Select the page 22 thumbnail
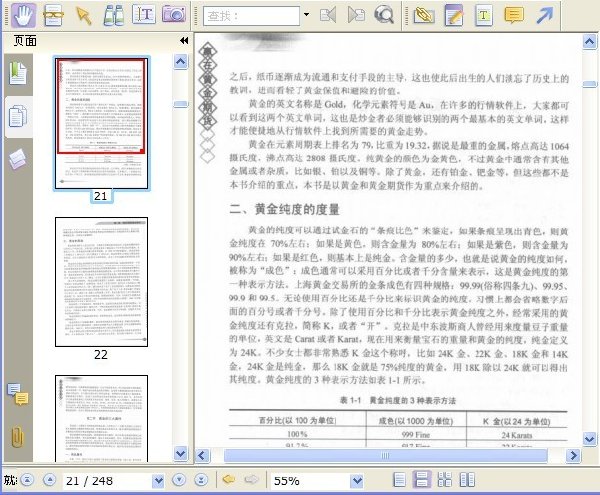 click(x=101, y=282)
